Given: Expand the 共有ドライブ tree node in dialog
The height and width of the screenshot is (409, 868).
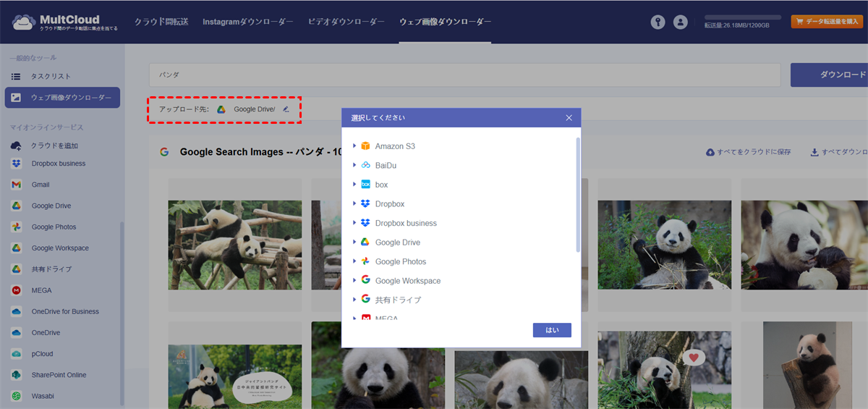Looking at the screenshot, I should 354,299.
